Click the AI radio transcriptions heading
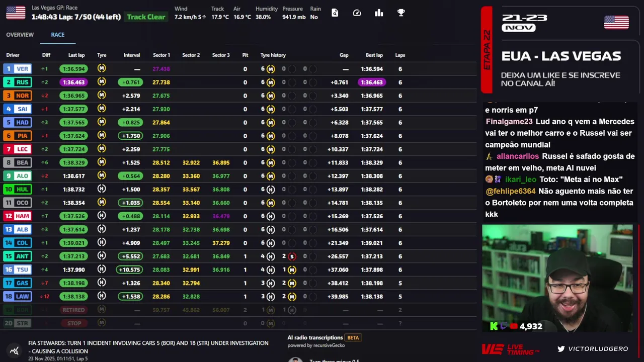644x362 pixels. 315,338
